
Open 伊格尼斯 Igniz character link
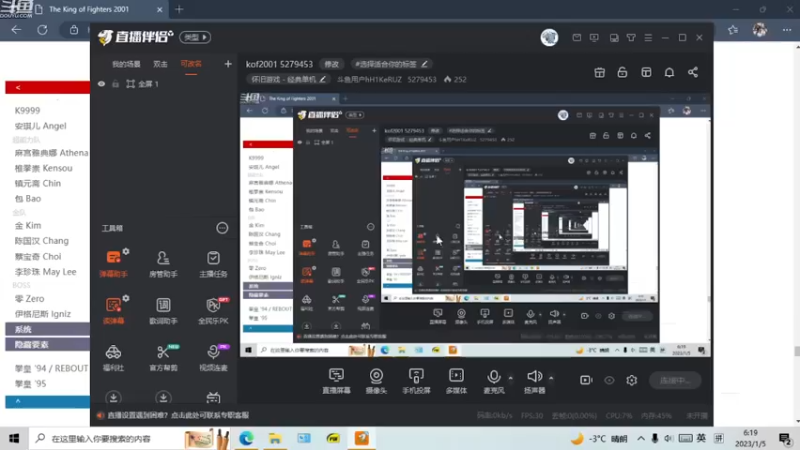tap(42, 314)
